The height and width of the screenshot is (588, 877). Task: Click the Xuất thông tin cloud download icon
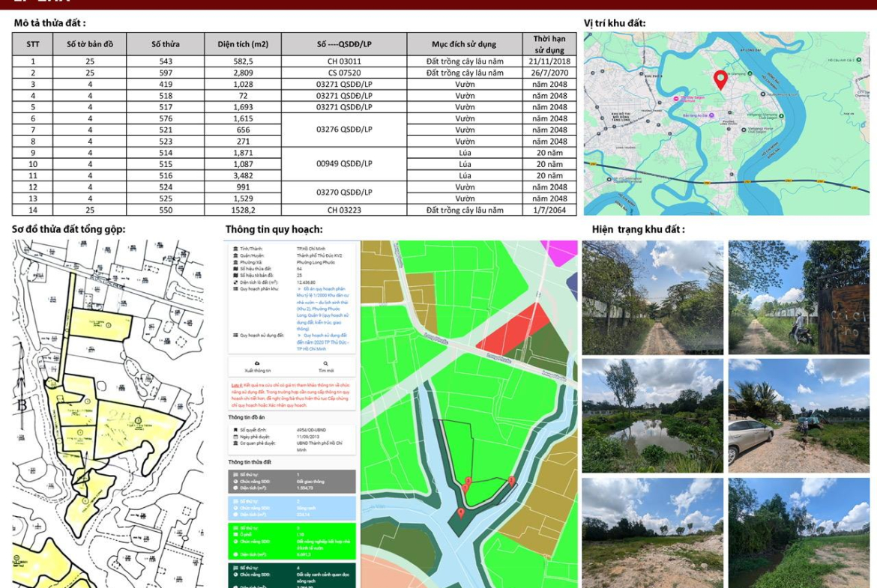pyautogui.click(x=258, y=363)
